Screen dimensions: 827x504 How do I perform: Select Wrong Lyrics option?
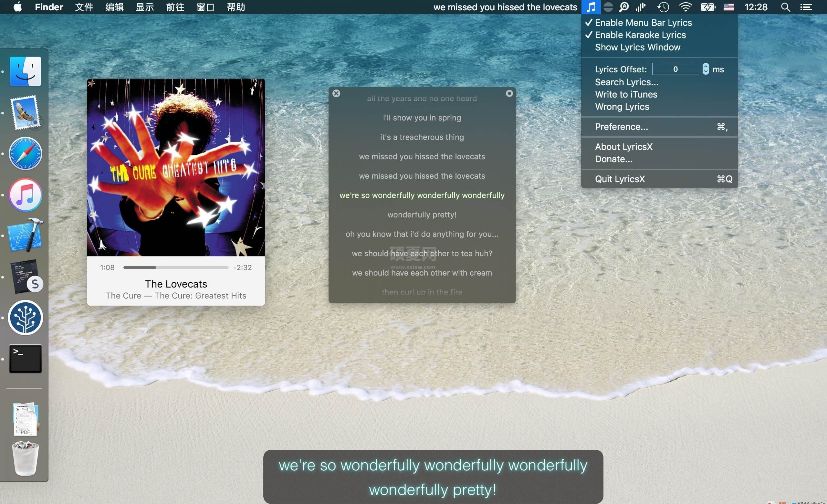[x=622, y=106]
